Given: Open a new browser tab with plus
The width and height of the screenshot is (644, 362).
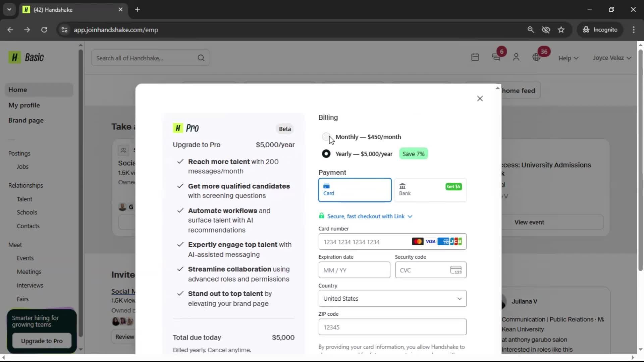Looking at the screenshot, I should [x=138, y=10].
